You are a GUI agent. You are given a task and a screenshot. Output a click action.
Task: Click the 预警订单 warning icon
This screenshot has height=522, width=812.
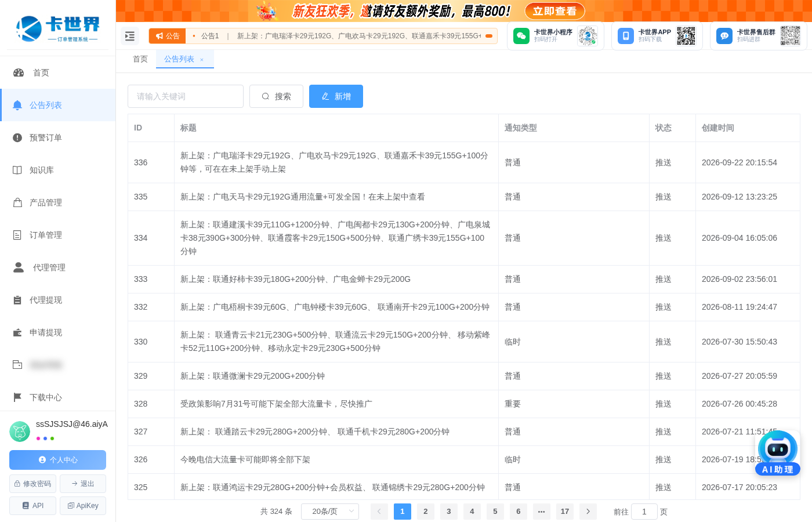click(17, 137)
